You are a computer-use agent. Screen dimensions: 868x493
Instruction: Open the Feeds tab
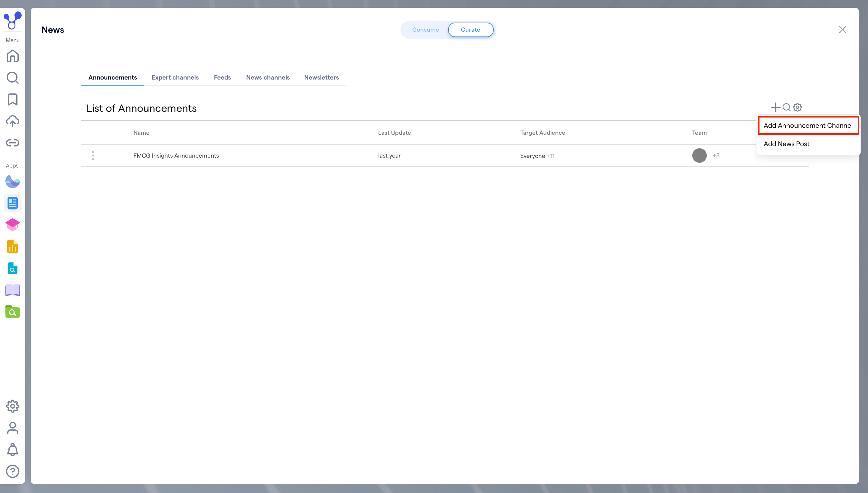(222, 77)
